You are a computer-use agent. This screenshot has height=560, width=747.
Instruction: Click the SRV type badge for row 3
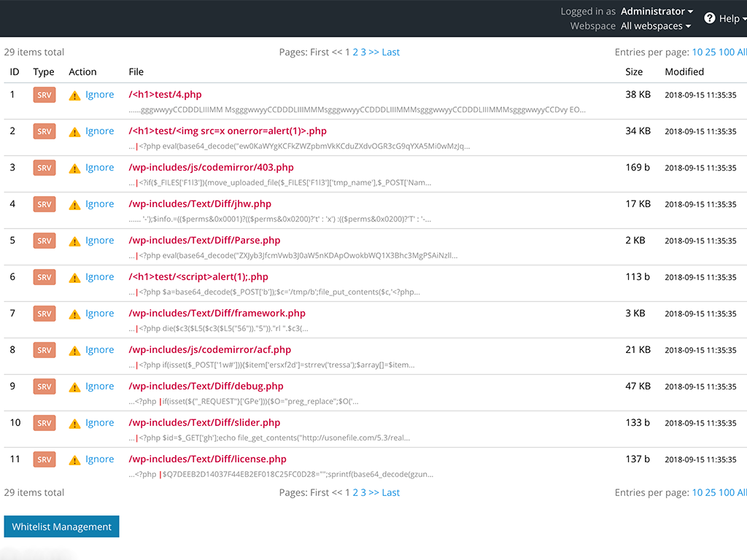click(44, 168)
